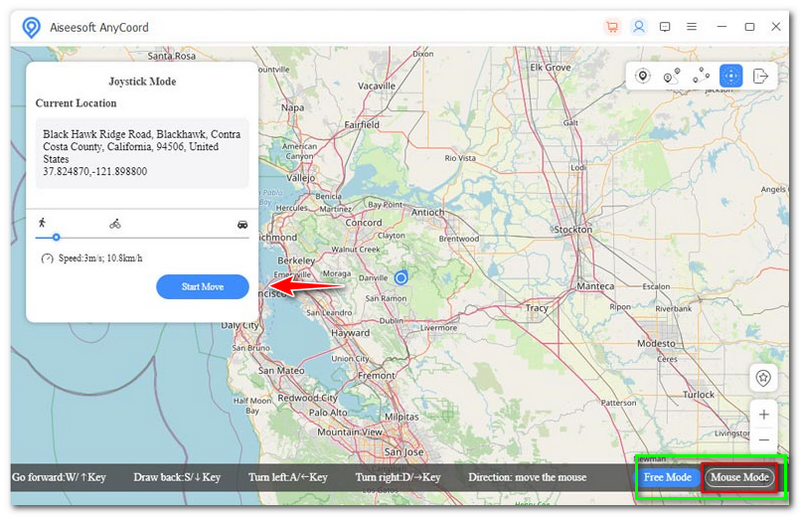The height and width of the screenshot is (516, 800).
Task: Select the walking speed icon
Action: (42, 223)
